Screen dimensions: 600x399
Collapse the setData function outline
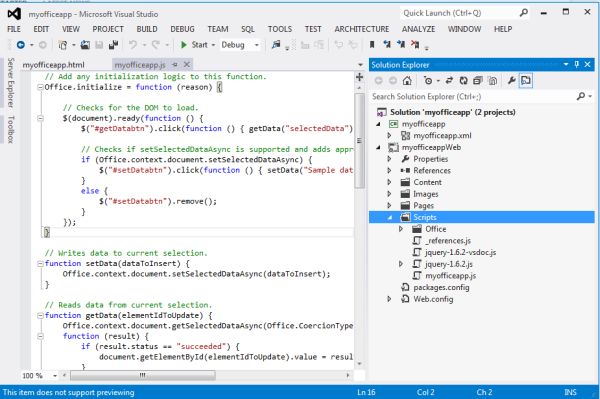point(40,264)
